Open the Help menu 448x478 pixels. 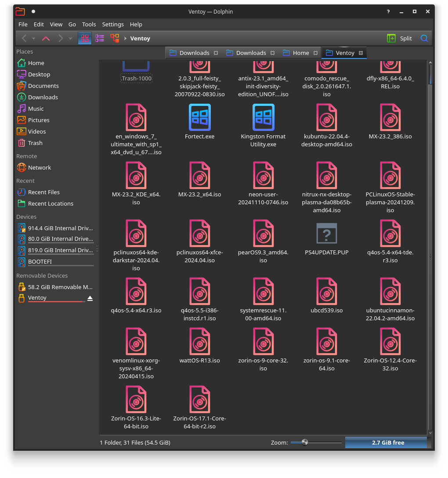(x=136, y=25)
